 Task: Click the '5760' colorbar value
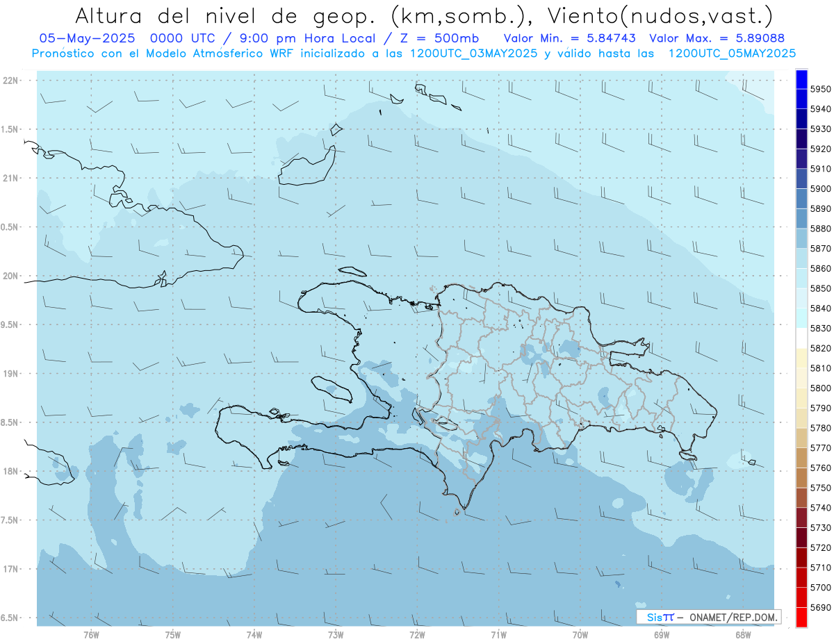[821, 468]
